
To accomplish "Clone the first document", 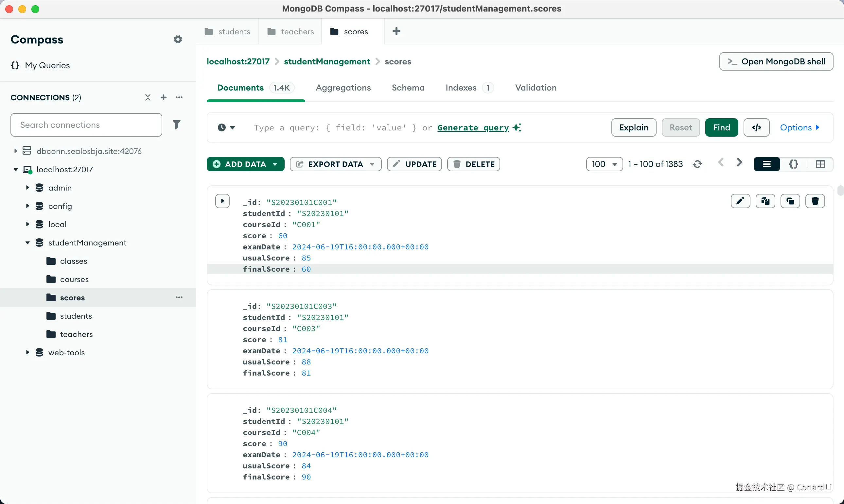I will point(790,201).
